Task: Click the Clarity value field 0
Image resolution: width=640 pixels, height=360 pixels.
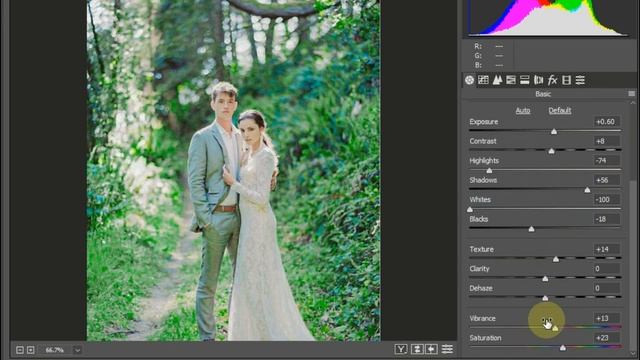Action: (x=607, y=269)
